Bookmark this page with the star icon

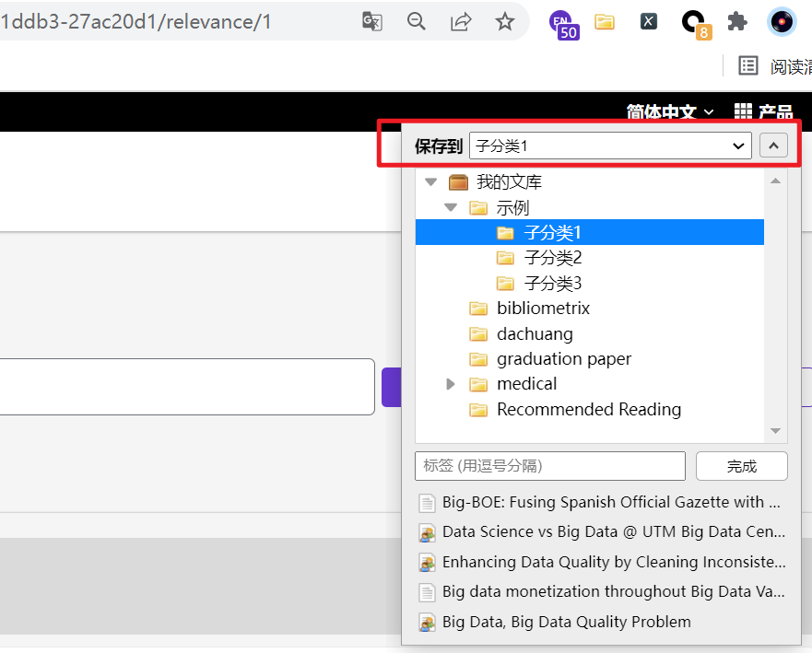[x=504, y=22]
